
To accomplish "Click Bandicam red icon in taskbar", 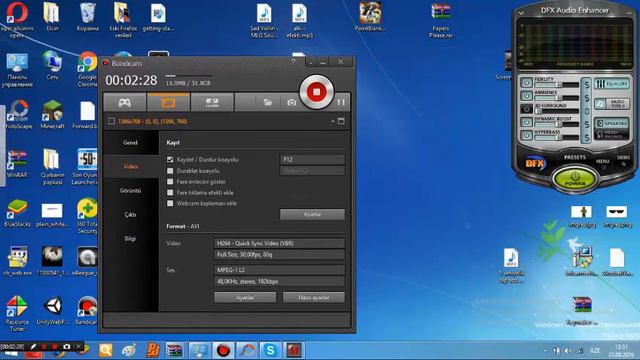I will 223,350.
